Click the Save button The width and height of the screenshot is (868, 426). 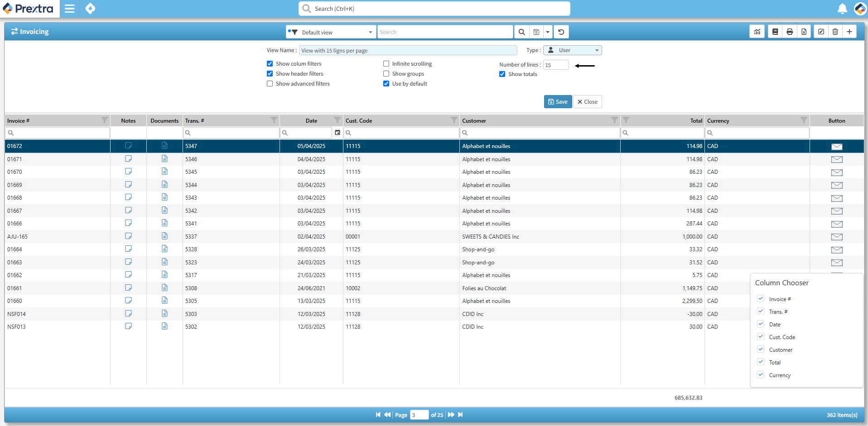[x=558, y=102]
